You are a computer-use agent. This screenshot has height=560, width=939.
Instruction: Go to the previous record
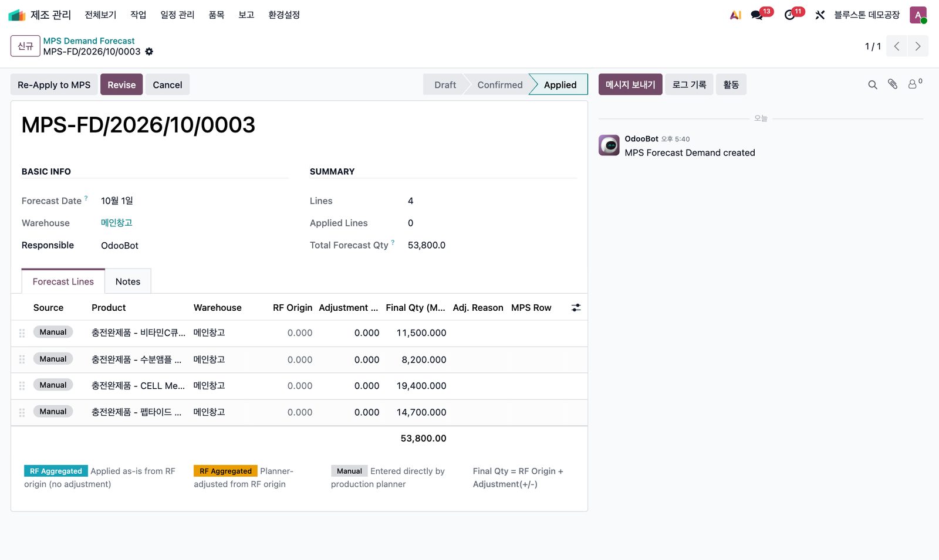897,46
